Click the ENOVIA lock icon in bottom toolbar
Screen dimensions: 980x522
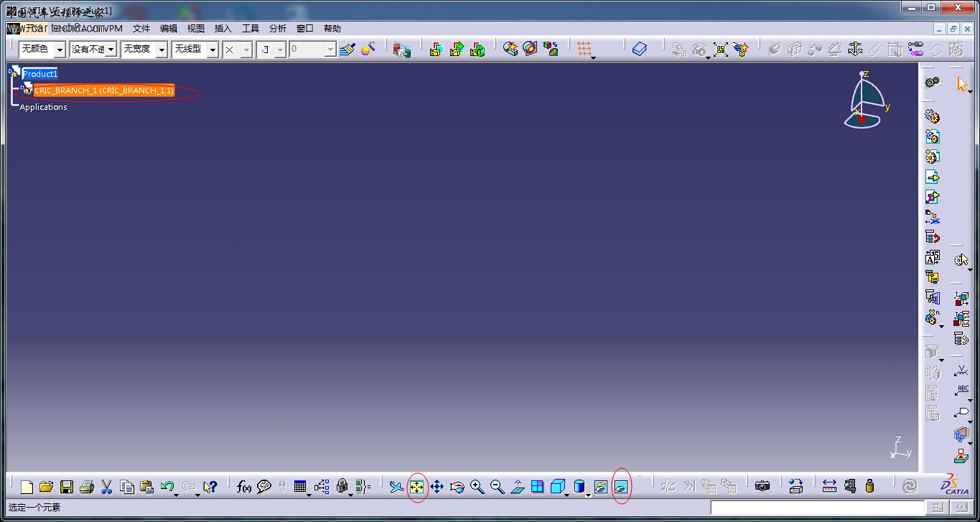click(342, 487)
